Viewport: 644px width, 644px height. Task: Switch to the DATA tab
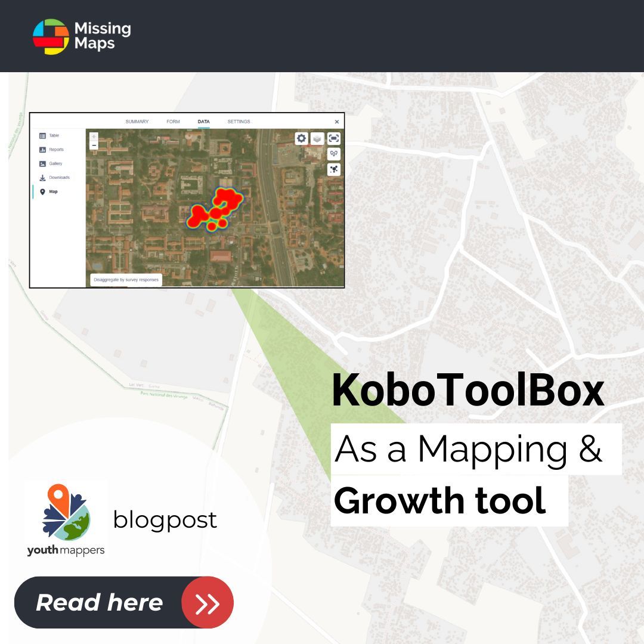point(204,122)
